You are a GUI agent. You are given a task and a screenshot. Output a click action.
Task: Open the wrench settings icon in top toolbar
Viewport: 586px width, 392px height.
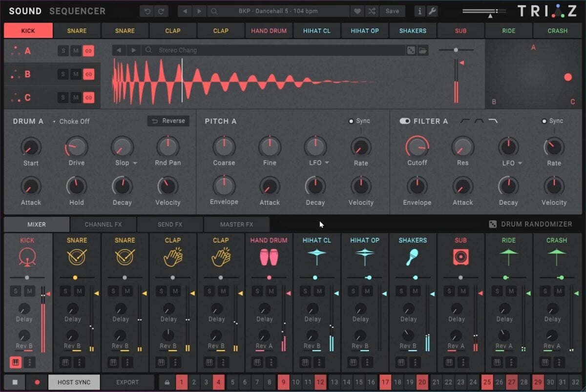pyautogui.click(x=432, y=11)
